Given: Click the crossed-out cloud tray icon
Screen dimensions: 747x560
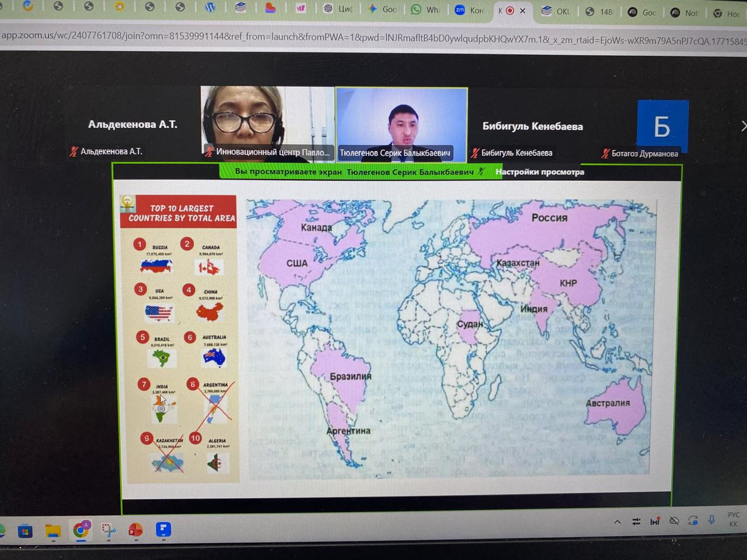Looking at the screenshot, I should (x=674, y=521).
